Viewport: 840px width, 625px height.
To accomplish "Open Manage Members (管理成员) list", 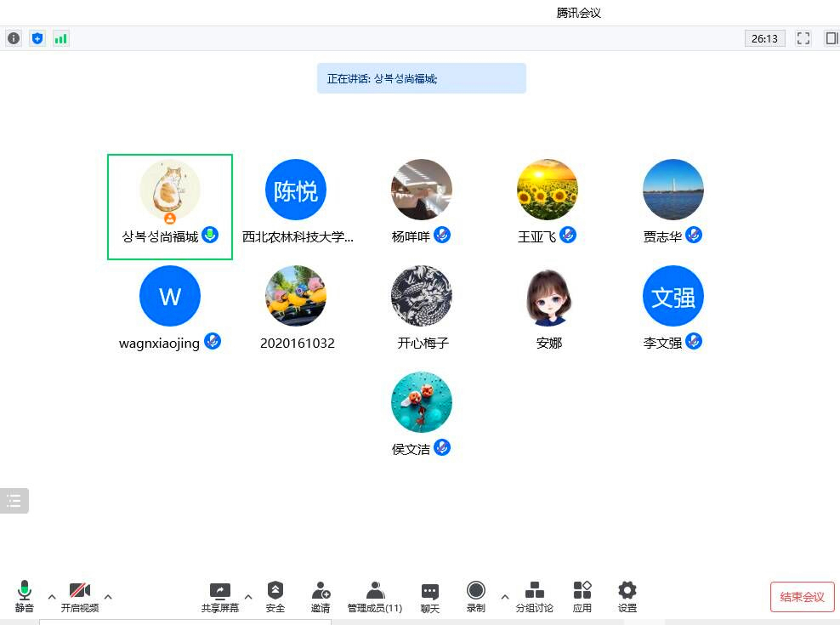I will [x=375, y=596].
